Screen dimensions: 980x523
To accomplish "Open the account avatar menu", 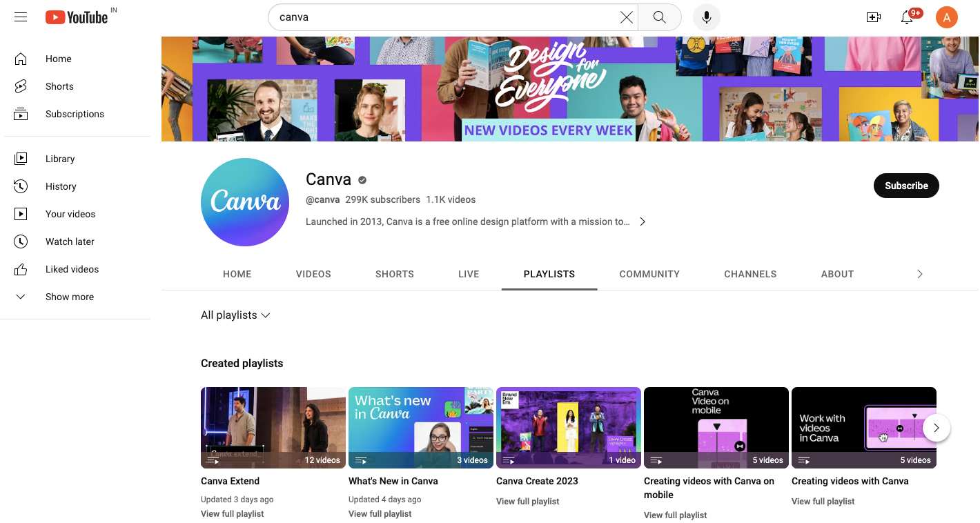I will tap(946, 17).
